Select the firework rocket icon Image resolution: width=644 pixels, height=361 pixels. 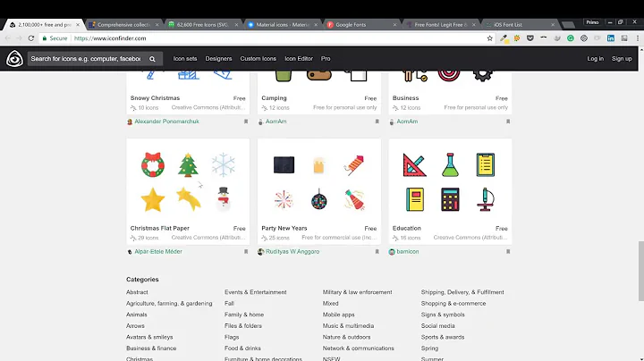click(x=354, y=165)
